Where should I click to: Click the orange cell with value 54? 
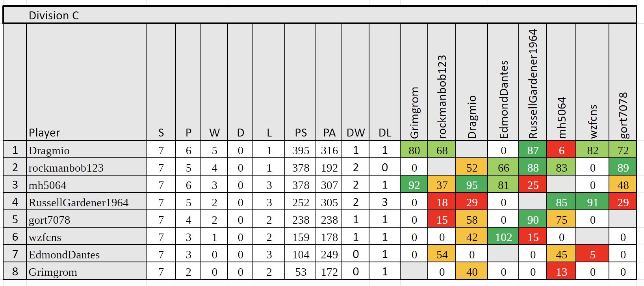pyautogui.click(x=442, y=254)
